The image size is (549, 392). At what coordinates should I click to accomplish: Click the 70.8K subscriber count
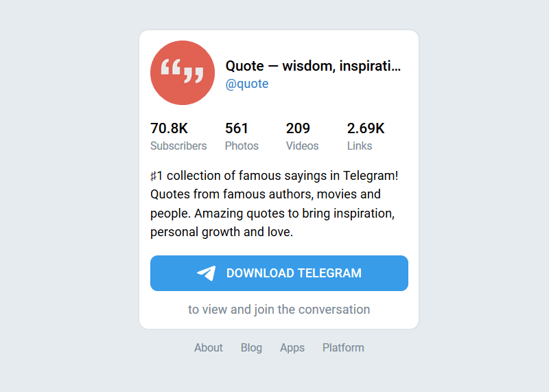pos(169,128)
